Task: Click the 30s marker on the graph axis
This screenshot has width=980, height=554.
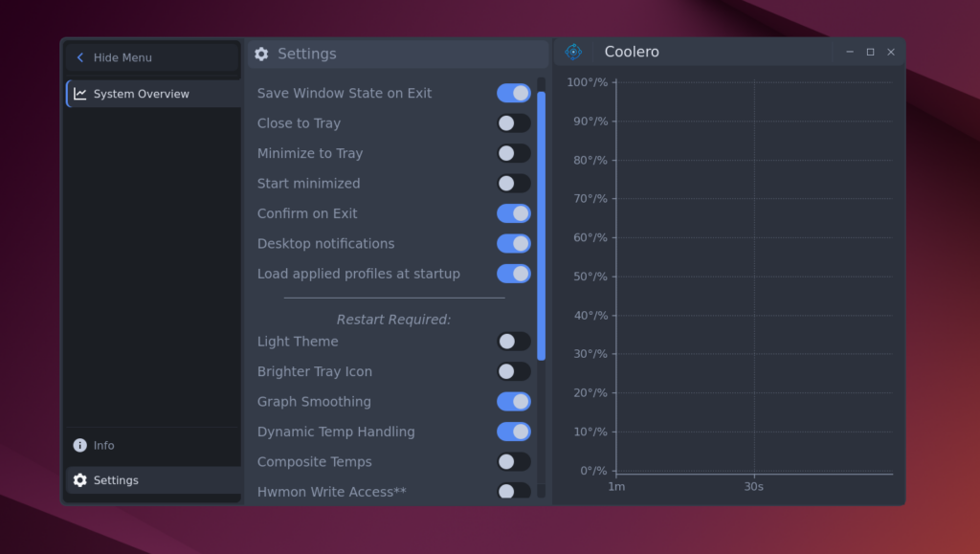Action: [x=754, y=487]
